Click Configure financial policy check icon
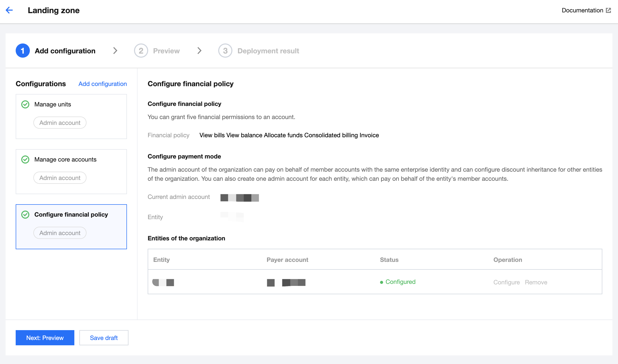618x364 pixels. pos(25,215)
